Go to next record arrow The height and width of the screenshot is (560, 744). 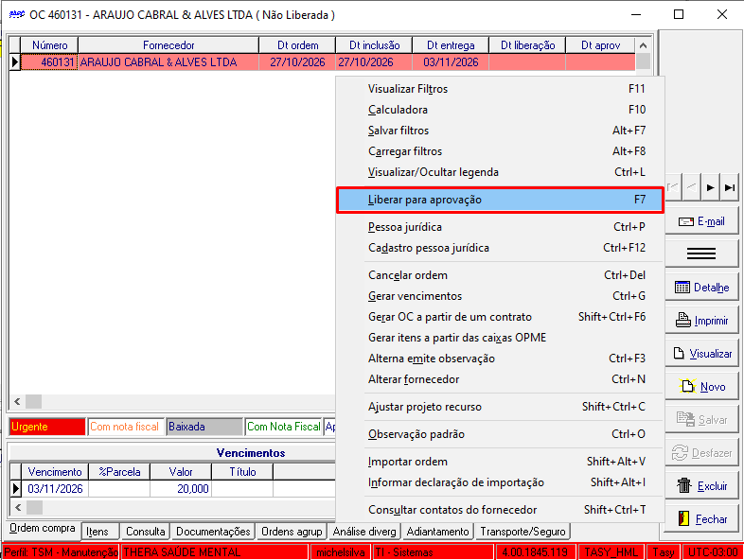pos(710,188)
